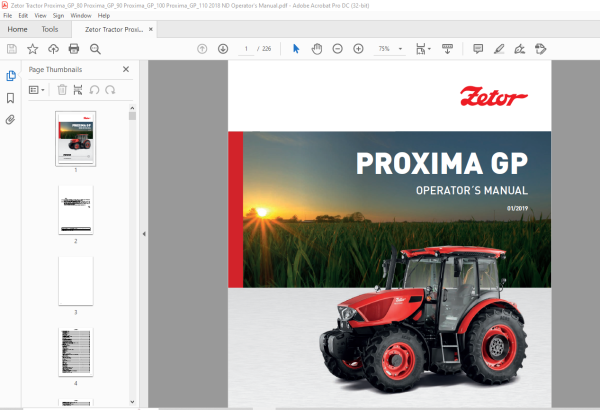Open the Sign document tool
This screenshot has width=600, height=410.
click(x=520, y=49)
